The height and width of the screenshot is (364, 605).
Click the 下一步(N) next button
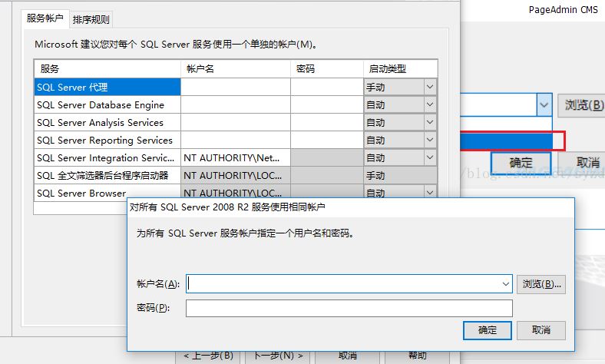tap(278, 356)
